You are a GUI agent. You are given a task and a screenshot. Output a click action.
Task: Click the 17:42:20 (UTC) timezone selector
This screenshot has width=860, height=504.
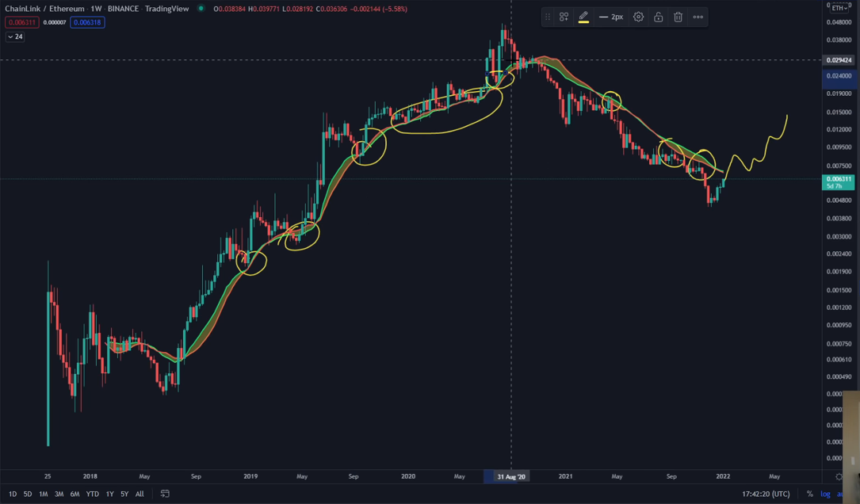pyautogui.click(x=766, y=494)
